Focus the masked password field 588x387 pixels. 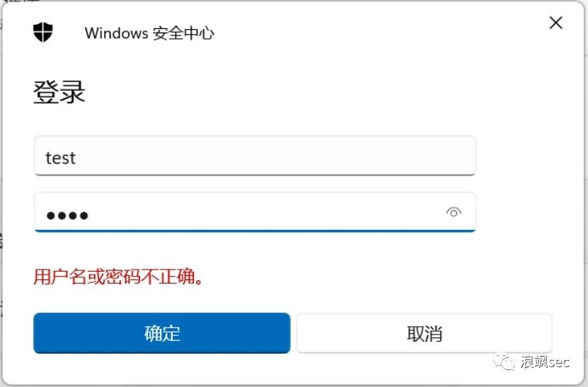pos(255,212)
